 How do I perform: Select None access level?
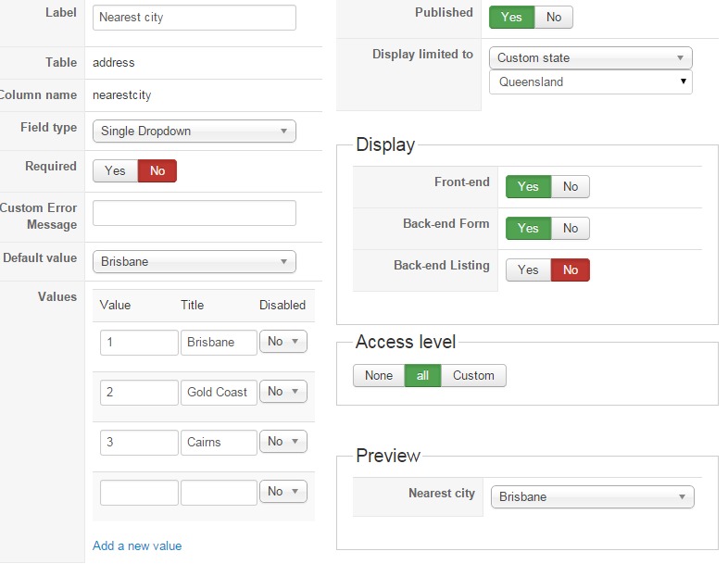(379, 375)
